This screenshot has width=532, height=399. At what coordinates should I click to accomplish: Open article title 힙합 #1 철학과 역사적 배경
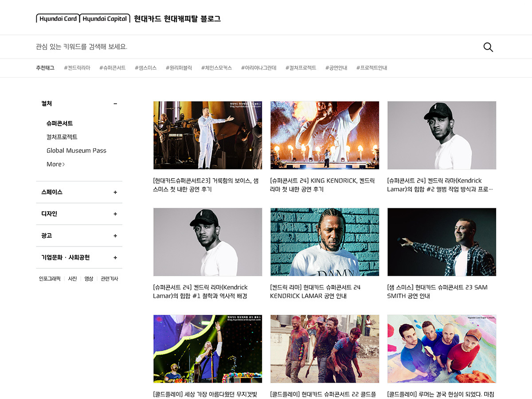(x=200, y=292)
